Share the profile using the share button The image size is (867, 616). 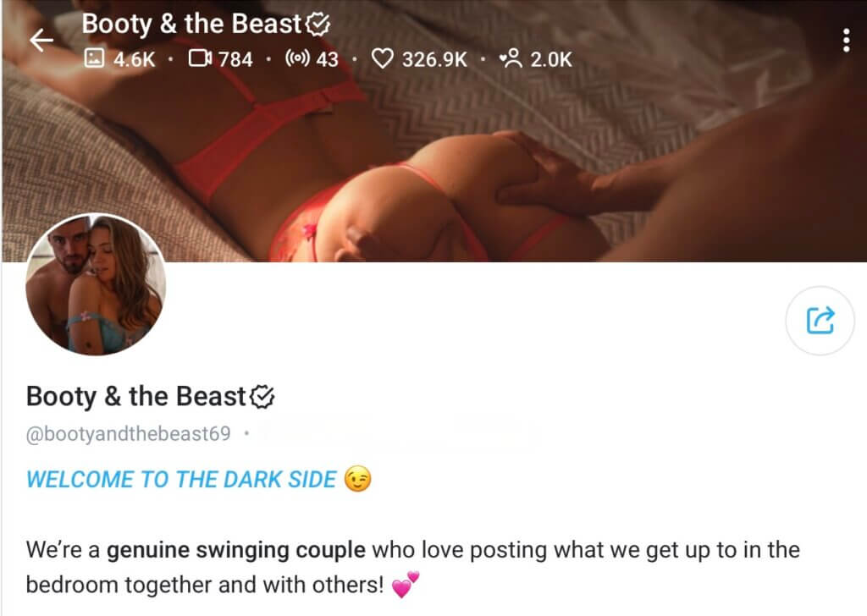[x=820, y=321]
